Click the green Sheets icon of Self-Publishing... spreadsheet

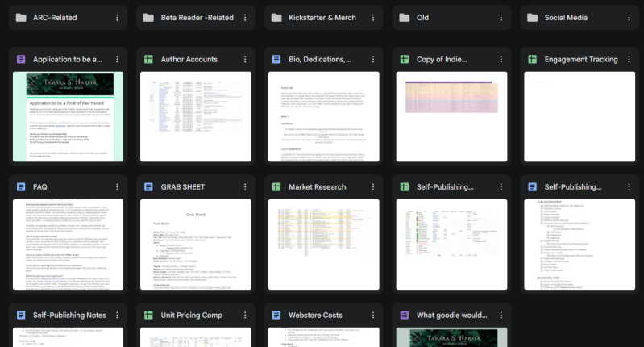point(405,187)
